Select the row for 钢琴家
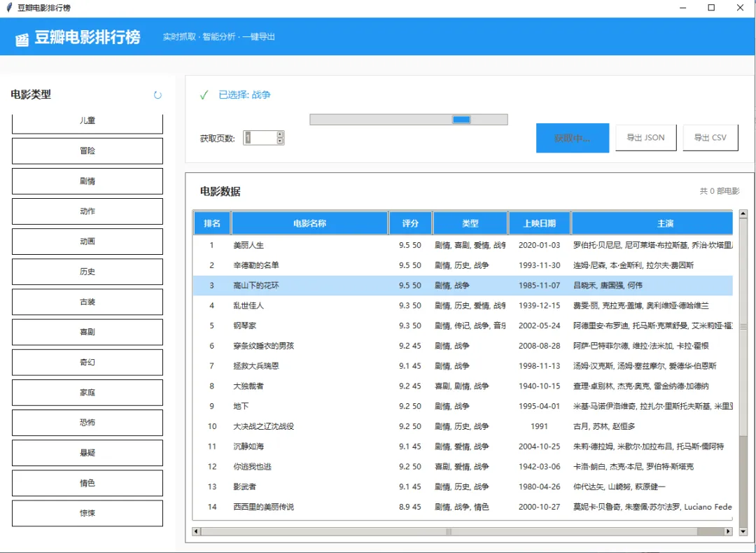Image resolution: width=756 pixels, height=553 pixels. point(463,326)
